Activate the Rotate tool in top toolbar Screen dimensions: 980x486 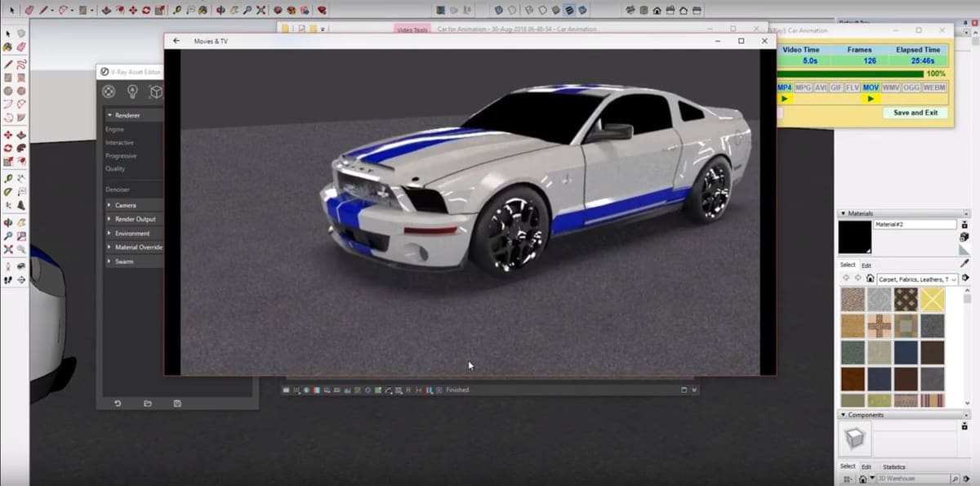click(146, 11)
